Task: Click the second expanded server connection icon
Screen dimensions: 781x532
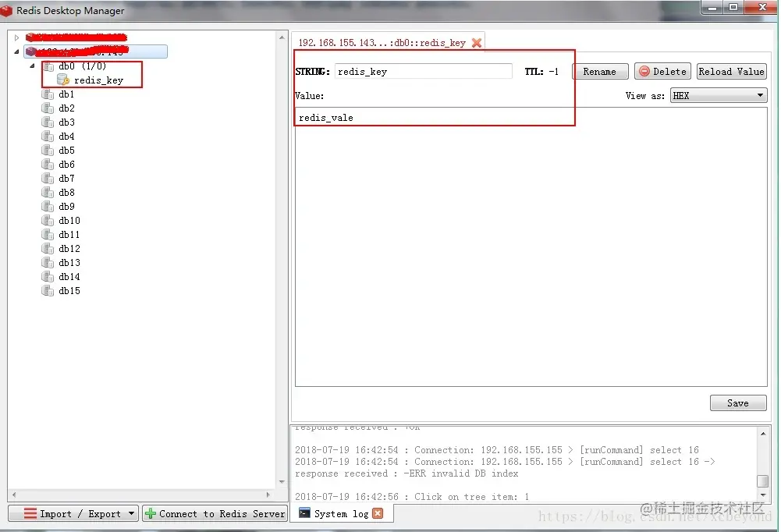Action: coord(31,51)
